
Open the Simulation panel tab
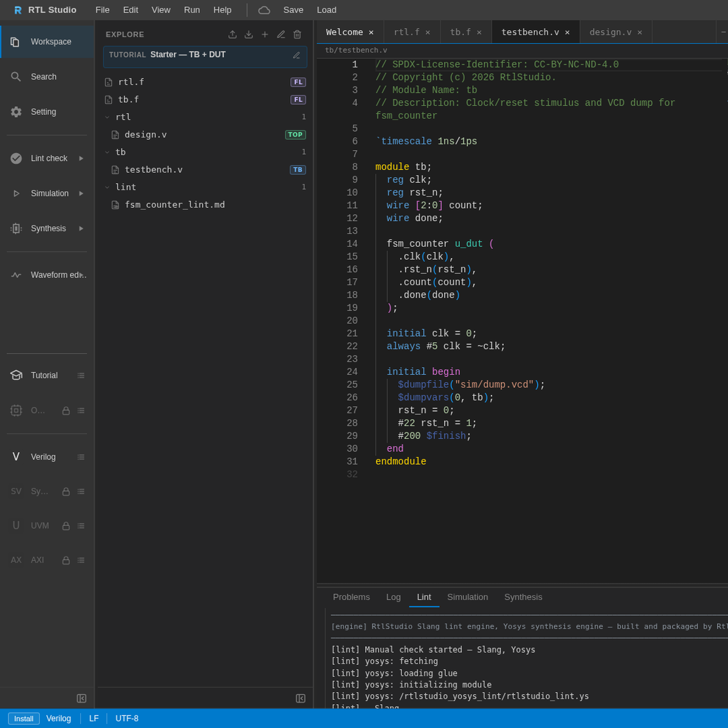[x=468, y=597]
